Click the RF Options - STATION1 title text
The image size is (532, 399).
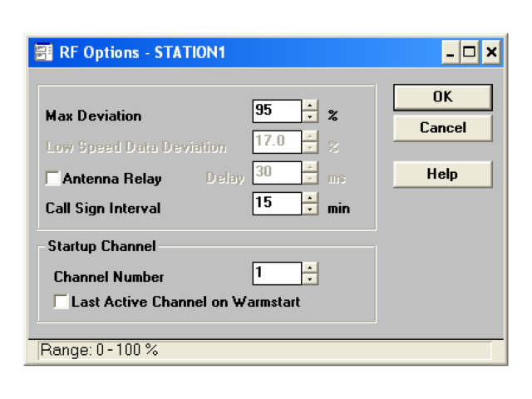point(142,53)
